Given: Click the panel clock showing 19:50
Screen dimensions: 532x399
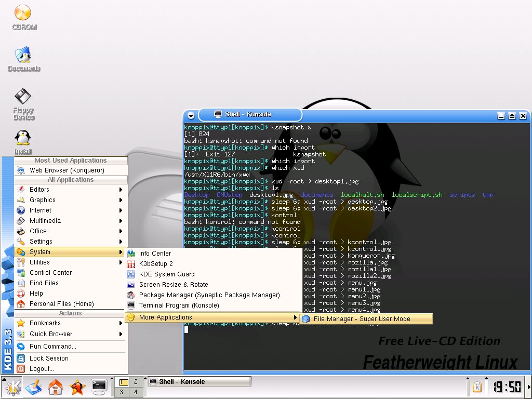Looking at the screenshot, I should [507, 387].
